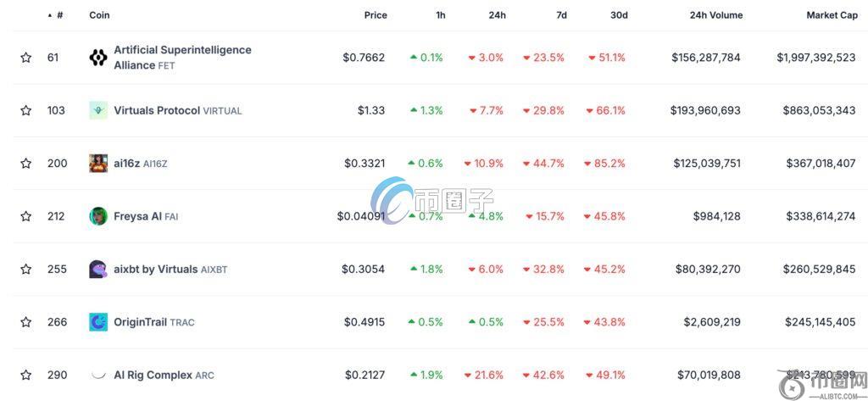Image resolution: width=868 pixels, height=401 pixels.
Task: Click the OriginTrail TRAC logo icon
Action: pos(98,322)
